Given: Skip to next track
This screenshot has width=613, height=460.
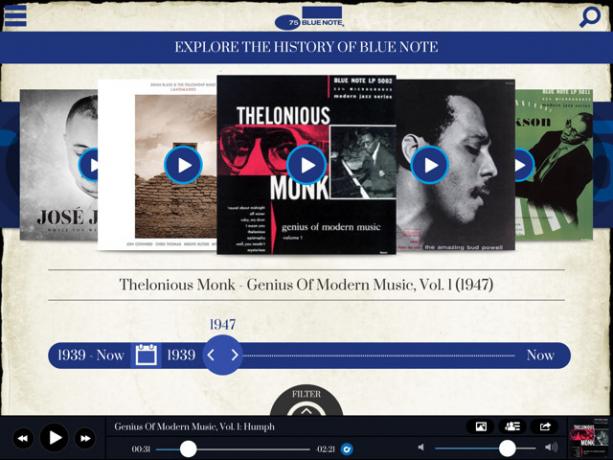Looking at the screenshot, I should [x=85, y=438].
